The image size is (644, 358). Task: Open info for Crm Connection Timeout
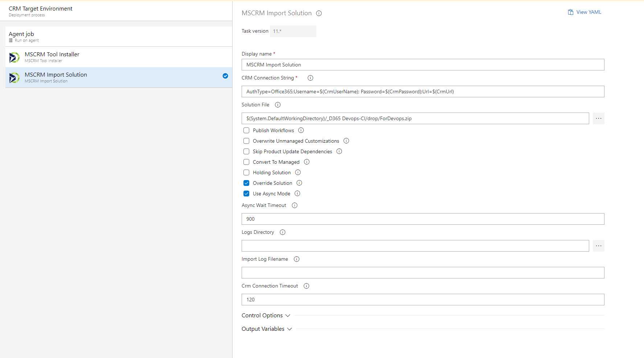[306, 286]
